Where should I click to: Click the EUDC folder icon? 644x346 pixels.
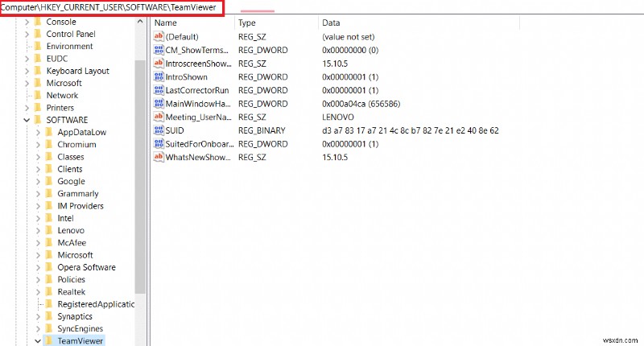(38, 59)
